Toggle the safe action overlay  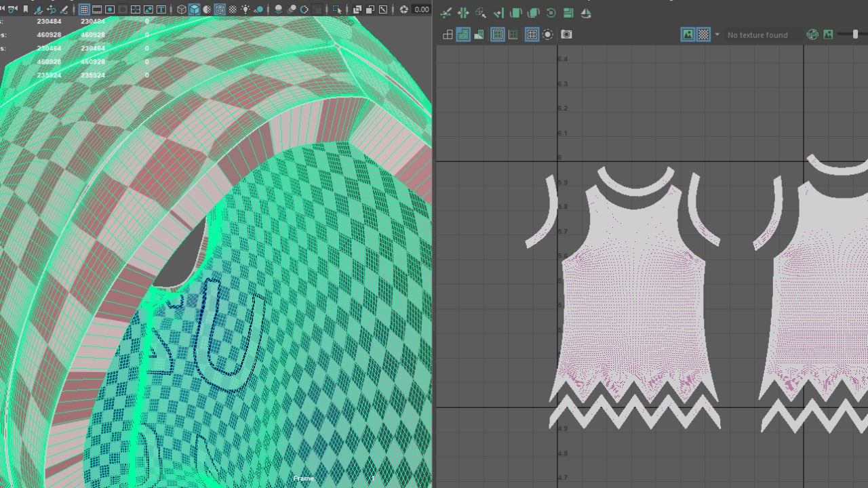149,9
